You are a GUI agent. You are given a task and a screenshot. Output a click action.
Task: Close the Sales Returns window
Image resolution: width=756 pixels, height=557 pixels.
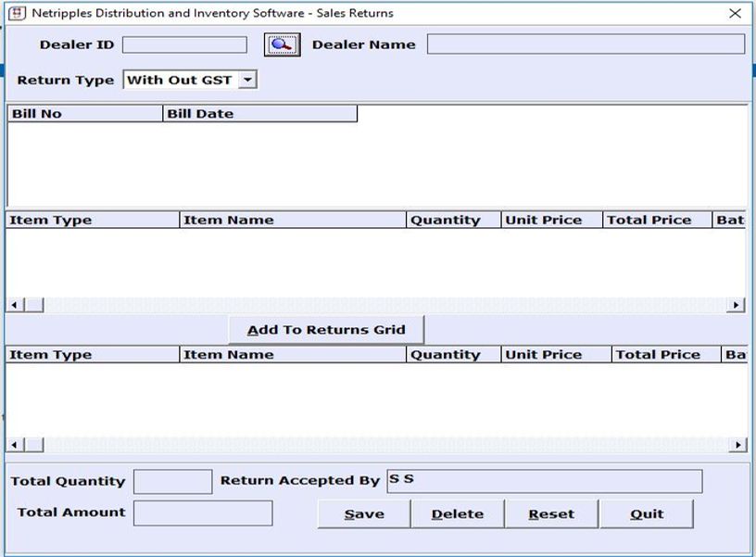[x=735, y=13]
